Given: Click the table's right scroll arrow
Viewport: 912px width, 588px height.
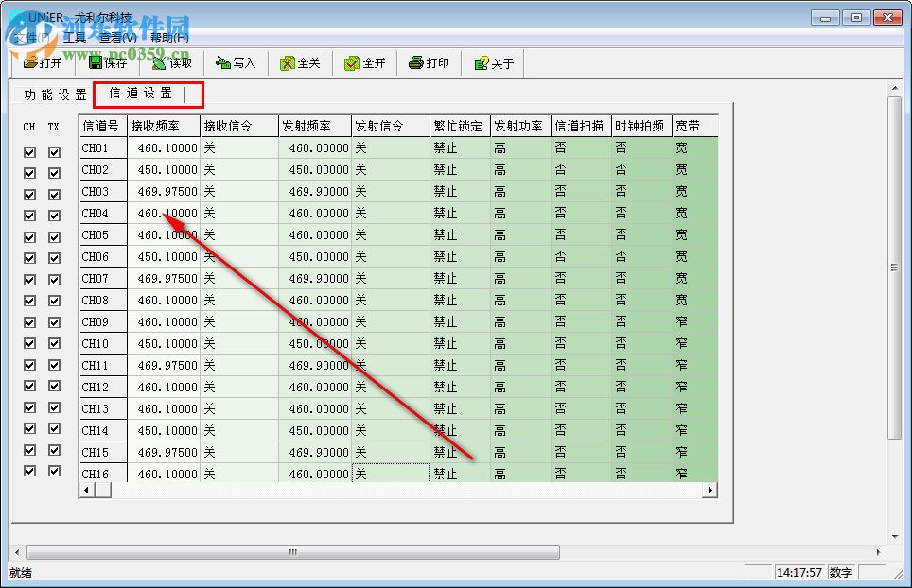Looking at the screenshot, I should click(710, 490).
